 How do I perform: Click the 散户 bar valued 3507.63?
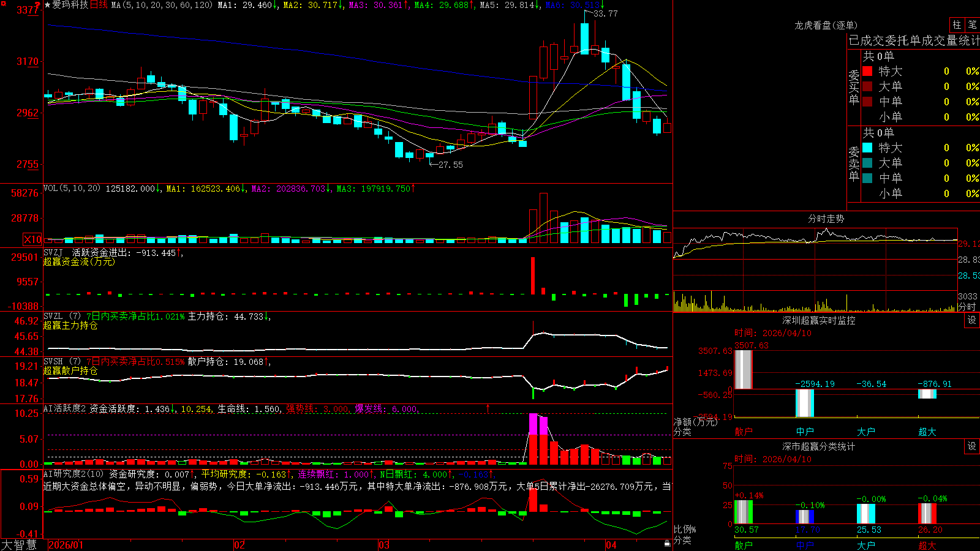click(744, 369)
